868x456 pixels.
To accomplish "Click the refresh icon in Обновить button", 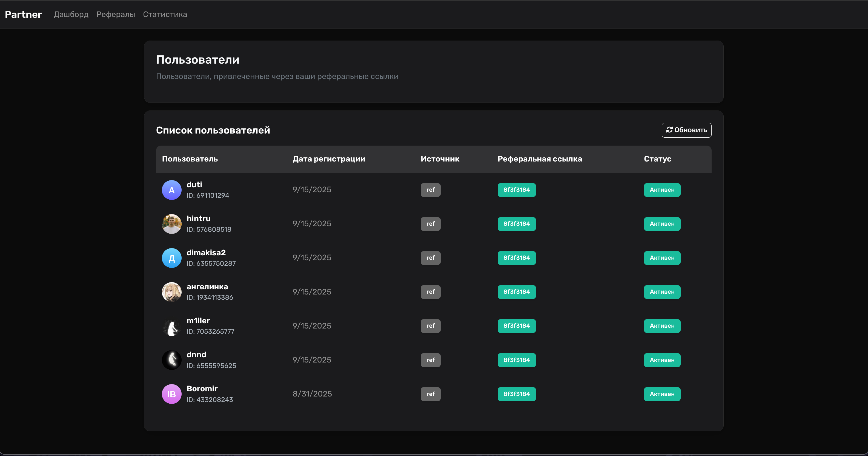I will pyautogui.click(x=669, y=130).
